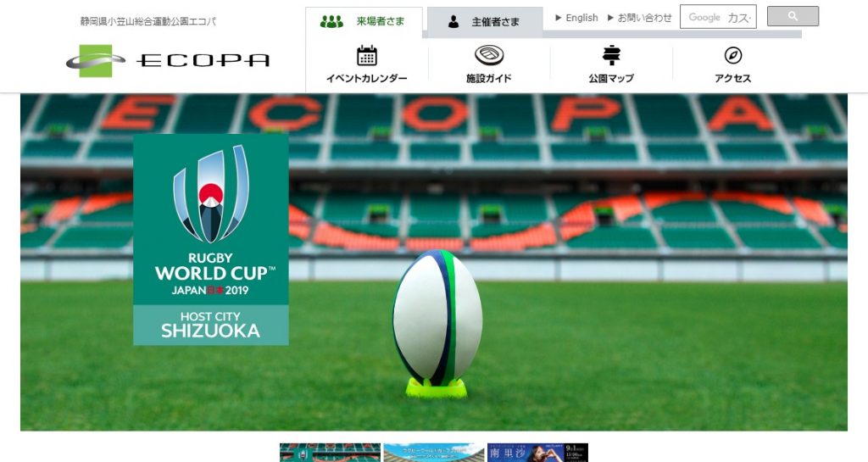Viewport: 868px width, 462px height.
Task: Click the organizer person icon
Action: click(453, 21)
